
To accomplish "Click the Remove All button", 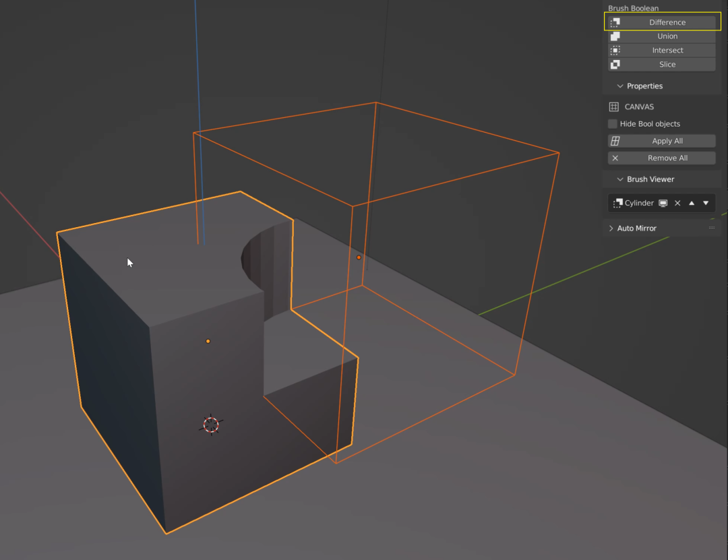I will (662, 158).
